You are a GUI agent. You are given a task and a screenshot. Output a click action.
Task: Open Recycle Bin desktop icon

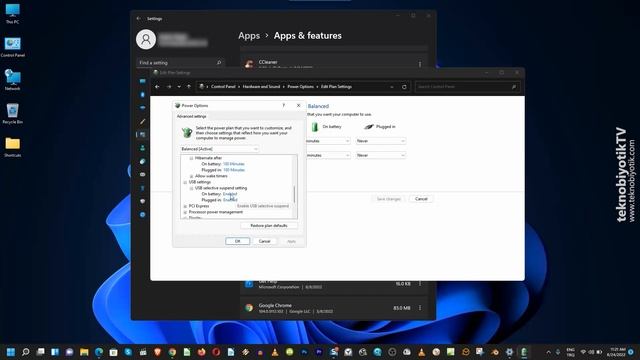[x=12, y=113]
